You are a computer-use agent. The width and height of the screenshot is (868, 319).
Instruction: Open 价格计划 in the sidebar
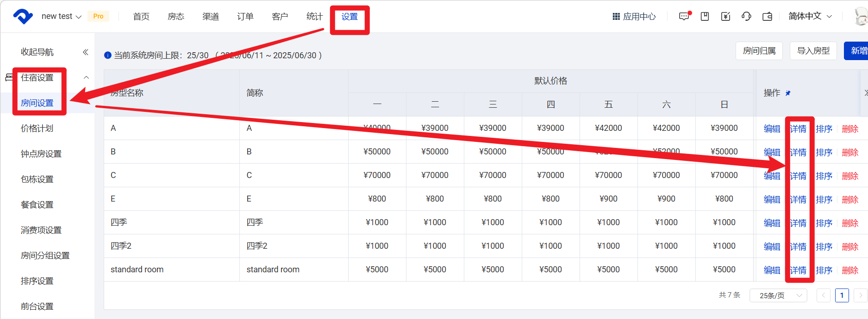(x=37, y=129)
